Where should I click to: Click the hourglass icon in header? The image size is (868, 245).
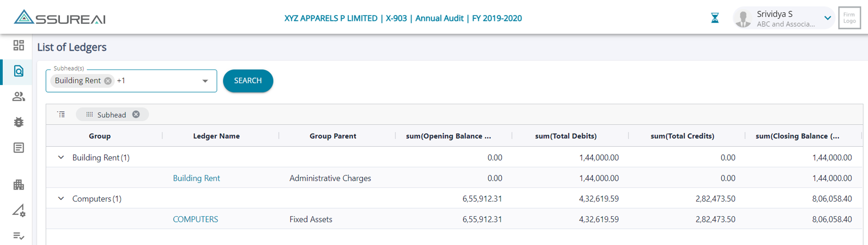tap(715, 18)
